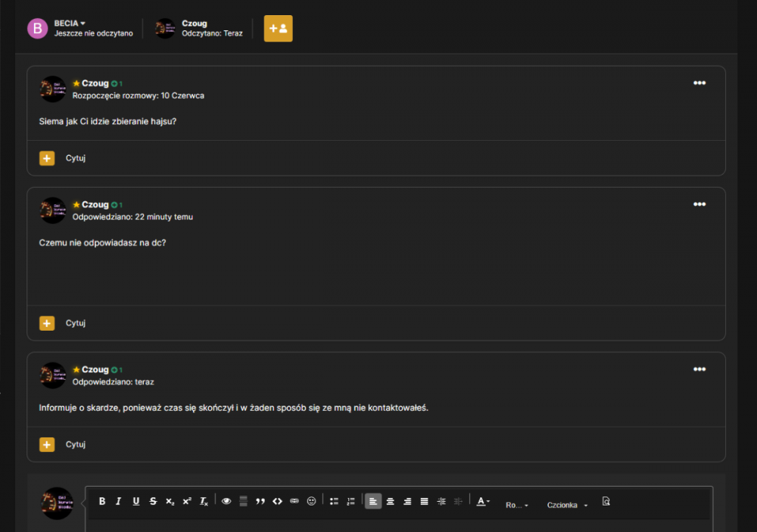Toggle spoiler eye icon in toolbar
The height and width of the screenshot is (532, 757).
click(x=226, y=501)
